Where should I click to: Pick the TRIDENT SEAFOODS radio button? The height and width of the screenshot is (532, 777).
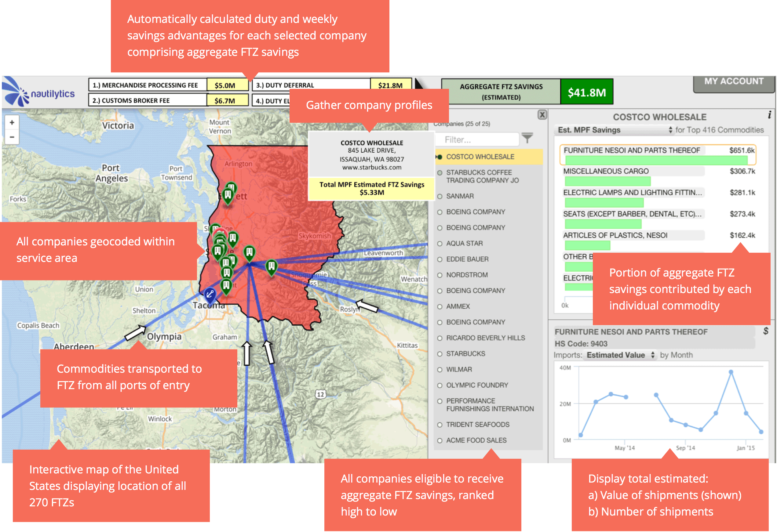click(x=440, y=425)
